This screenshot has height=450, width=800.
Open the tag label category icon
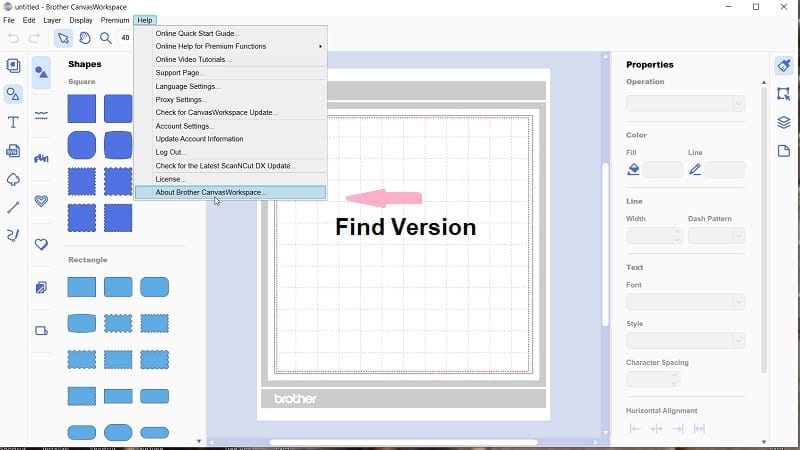pyautogui.click(x=41, y=331)
